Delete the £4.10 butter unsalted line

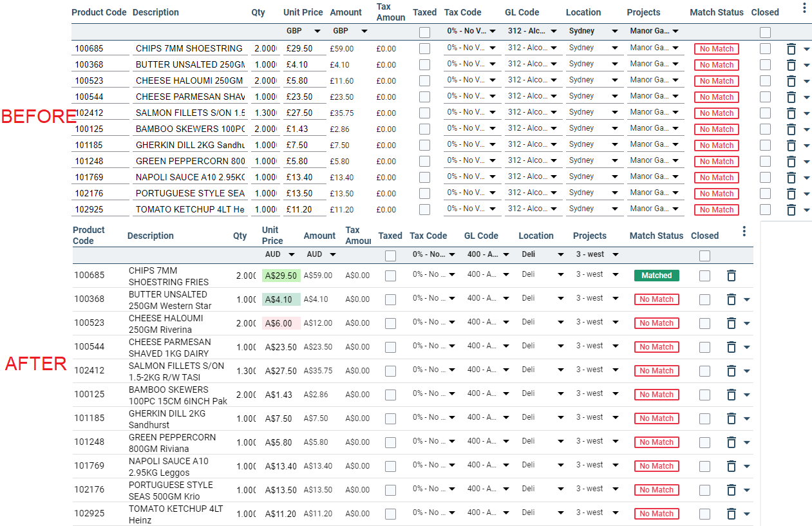(791, 65)
